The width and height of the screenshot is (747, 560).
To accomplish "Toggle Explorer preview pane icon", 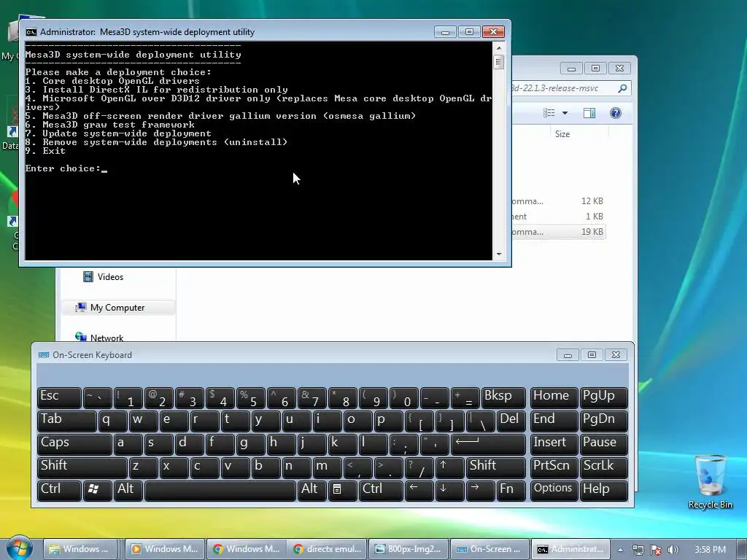I will coord(589,113).
